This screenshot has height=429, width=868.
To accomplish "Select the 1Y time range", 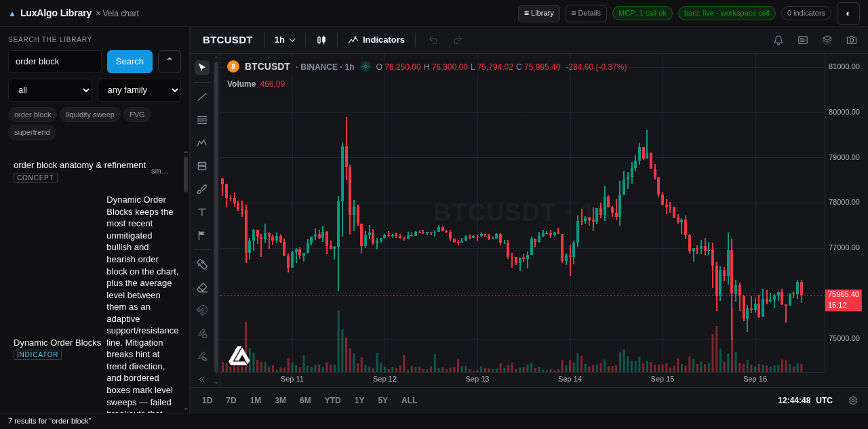I will coord(359,401).
